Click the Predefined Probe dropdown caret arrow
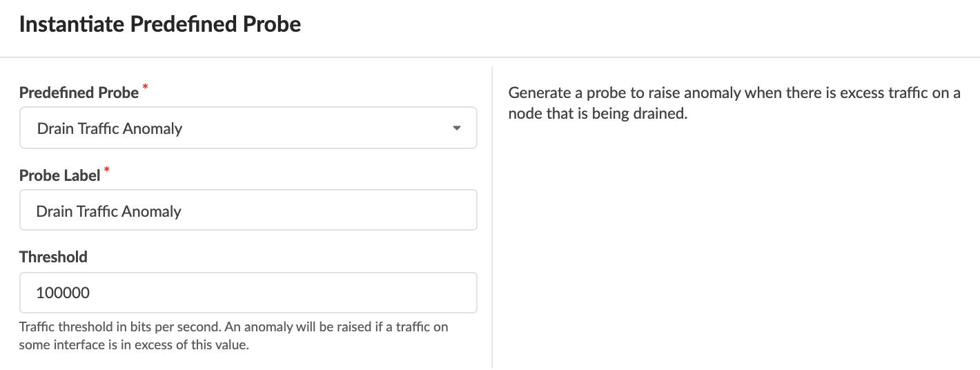980x370 pixels. [455, 128]
